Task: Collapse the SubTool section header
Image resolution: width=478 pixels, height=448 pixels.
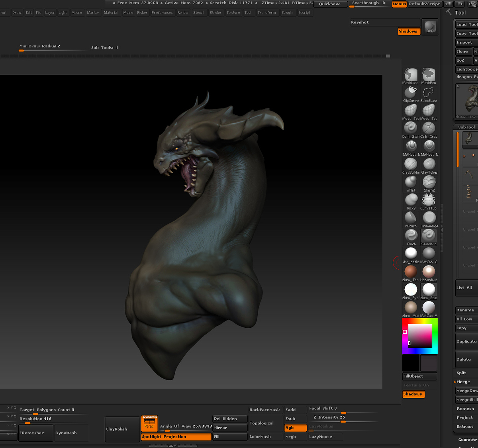Action: point(466,127)
